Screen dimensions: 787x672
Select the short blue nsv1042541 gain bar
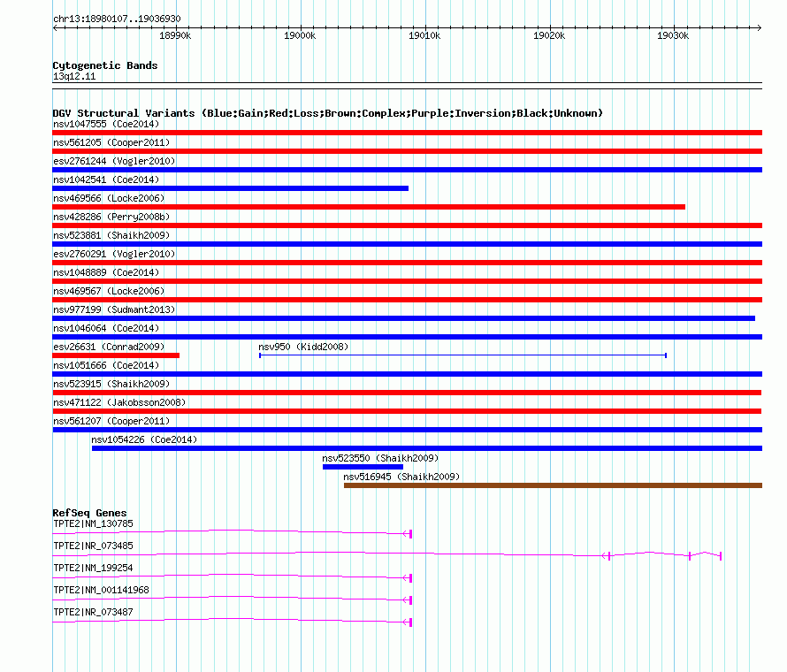point(231,188)
